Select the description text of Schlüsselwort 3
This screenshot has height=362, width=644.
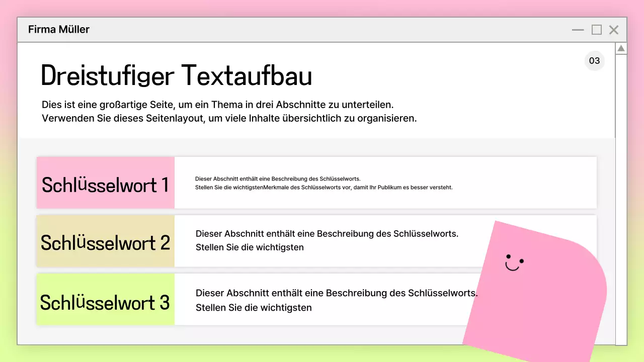(x=337, y=300)
